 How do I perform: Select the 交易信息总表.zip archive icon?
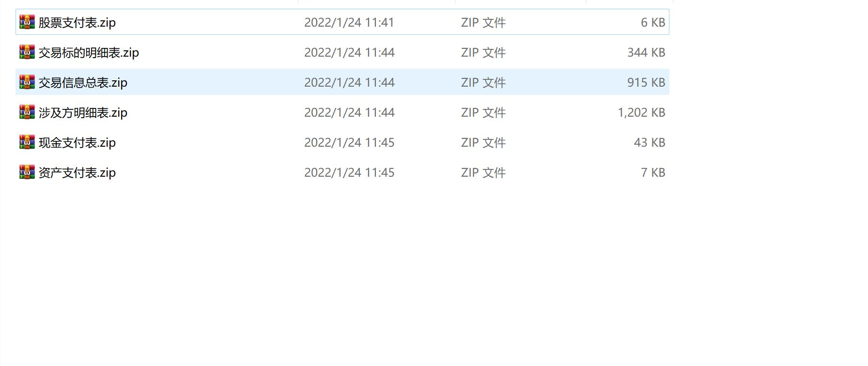click(x=27, y=82)
